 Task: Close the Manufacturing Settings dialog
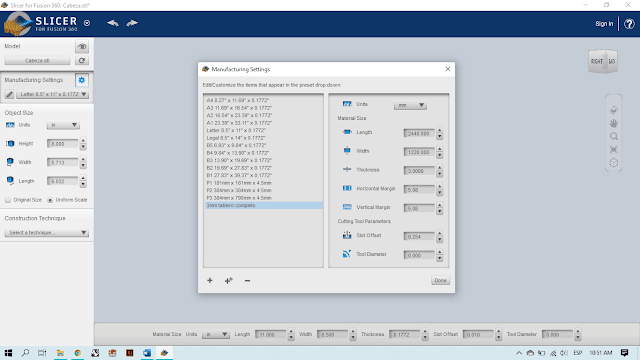(x=448, y=69)
